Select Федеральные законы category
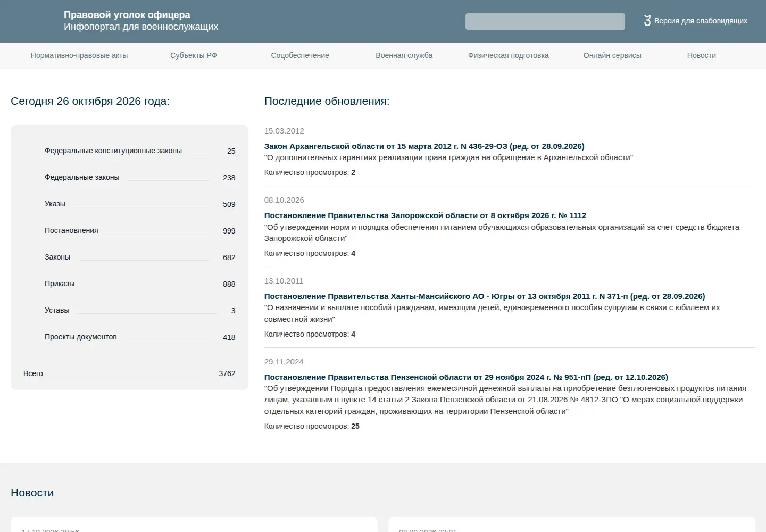Viewport: 766px width, 532px height. 82,177
